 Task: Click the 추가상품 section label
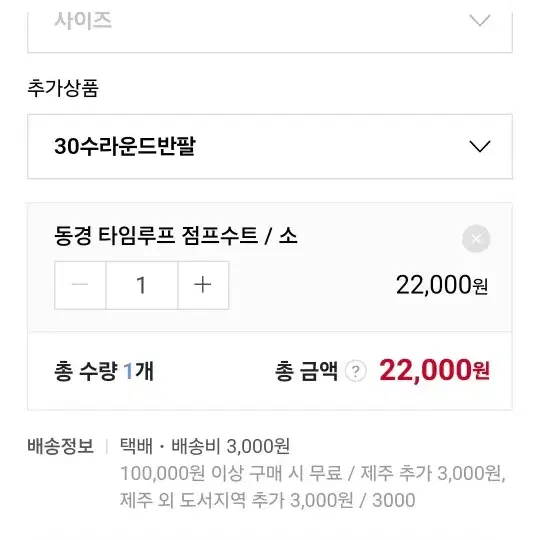pos(63,88)
